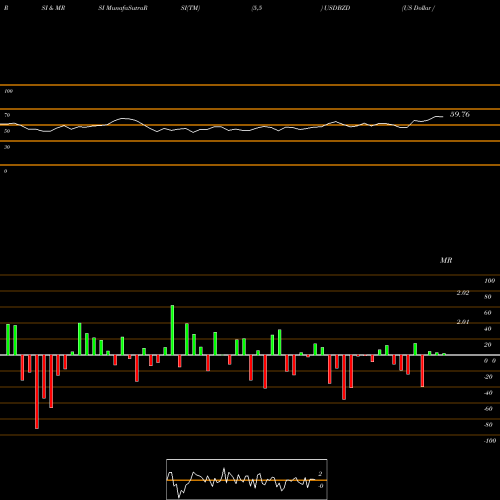500x500 pixels.
Task: Click the '(5,5' parameter text
Action: [x=257, y=8]
